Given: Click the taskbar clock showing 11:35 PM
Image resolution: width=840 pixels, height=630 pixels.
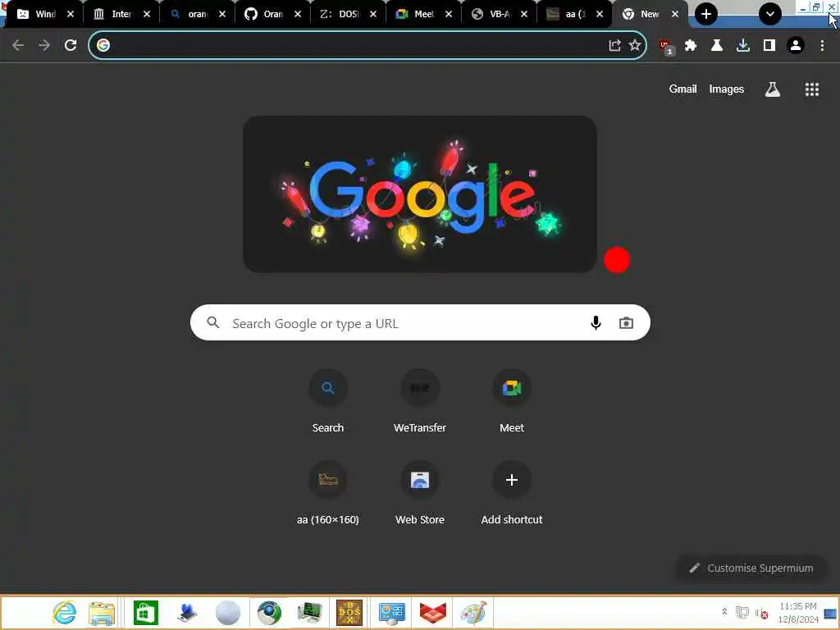Looking at the screenshot, I should pyautogui.click(x=797, y=612).
